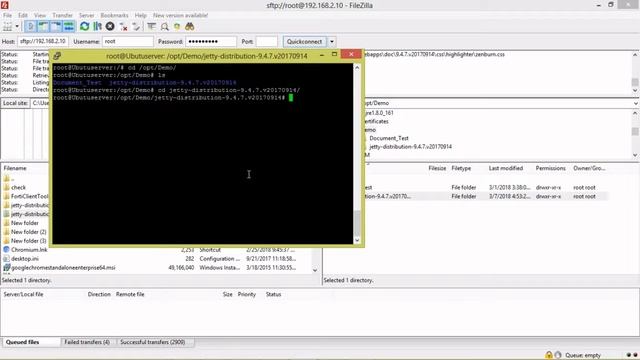
Task: Disconnect from the current server
Action: (123, 27)
